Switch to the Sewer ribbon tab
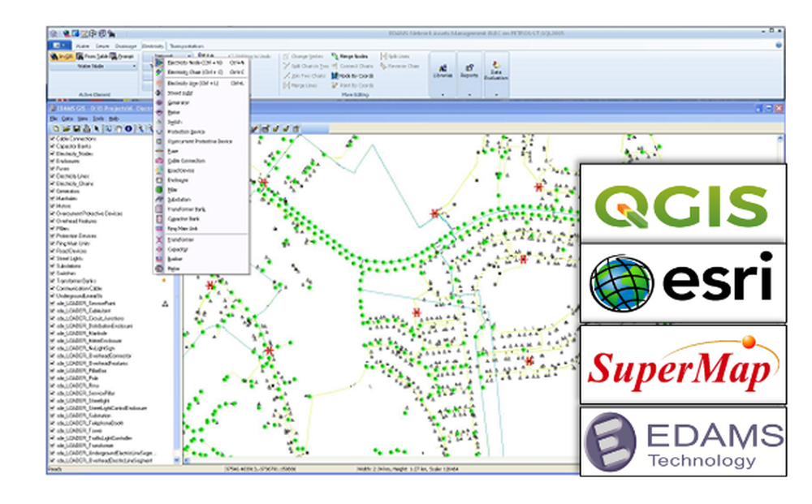 (102, 46)
